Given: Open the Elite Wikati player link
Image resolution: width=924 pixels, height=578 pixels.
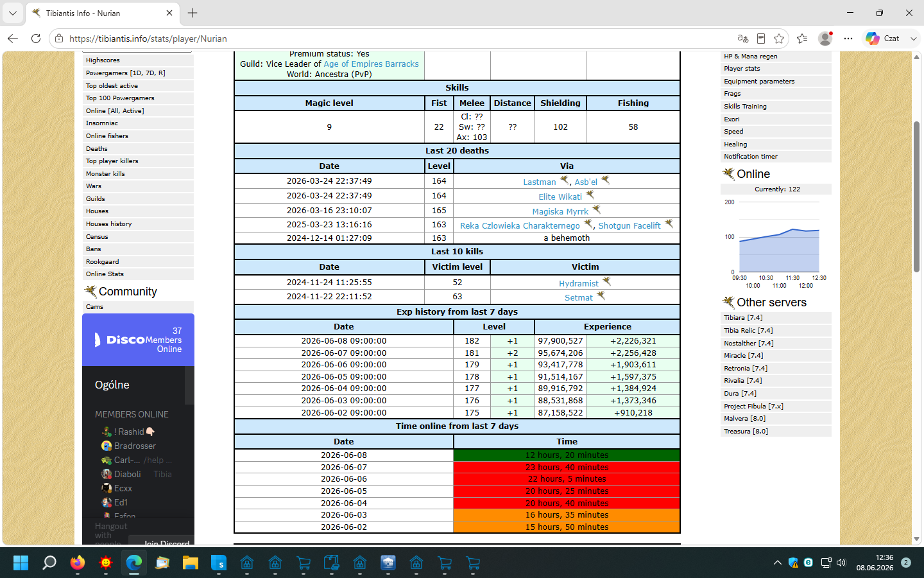Looking at the screenshot, I should (560, 197).
